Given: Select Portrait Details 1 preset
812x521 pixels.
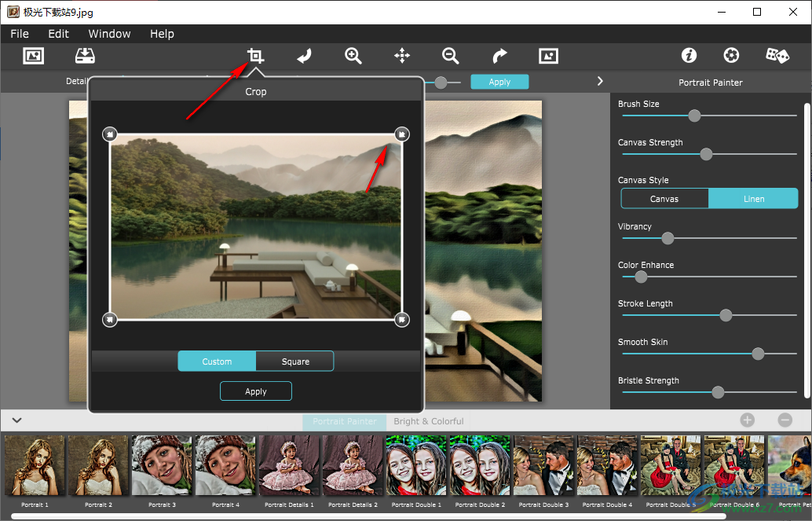Looking at the screenshot, I should pos(289,465).
